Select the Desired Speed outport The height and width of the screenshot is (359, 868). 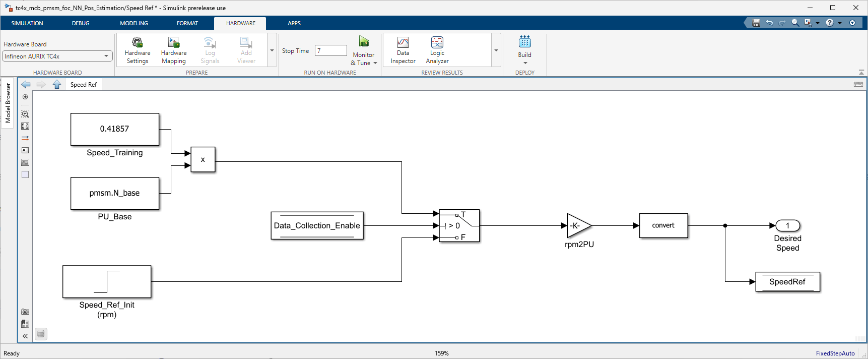(788, 225)
